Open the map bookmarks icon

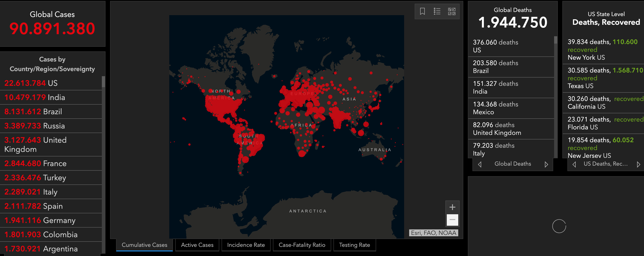pyautogui.click(x=422, y=11)
